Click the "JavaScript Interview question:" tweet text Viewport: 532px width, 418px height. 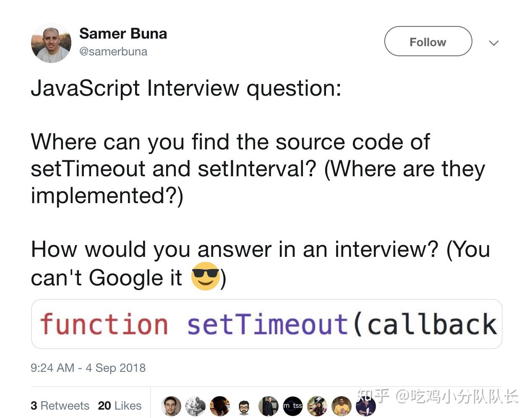coord(186,89)
